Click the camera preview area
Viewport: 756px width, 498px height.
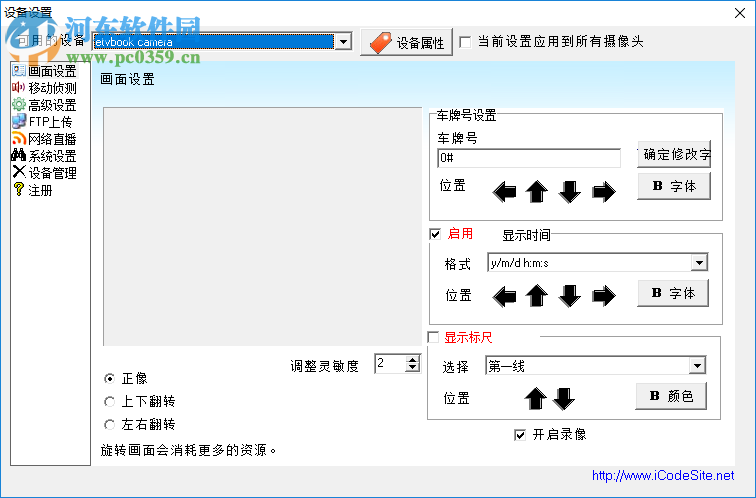coord(263,227)
